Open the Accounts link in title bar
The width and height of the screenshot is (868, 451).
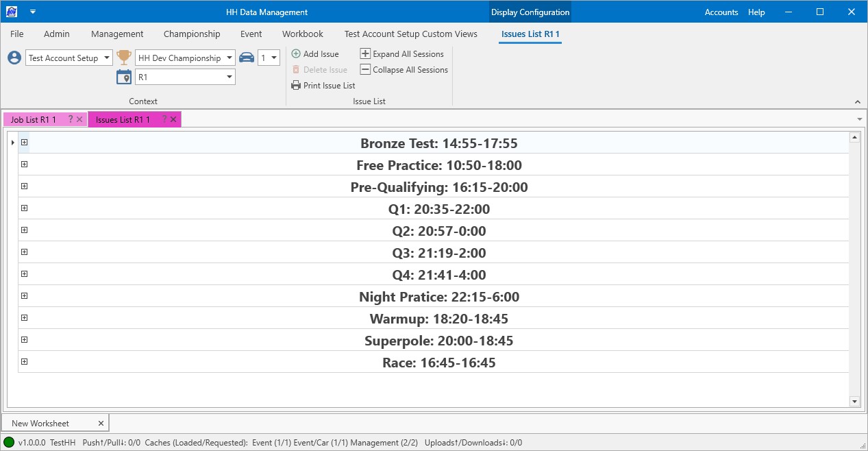tap(721, 12)
